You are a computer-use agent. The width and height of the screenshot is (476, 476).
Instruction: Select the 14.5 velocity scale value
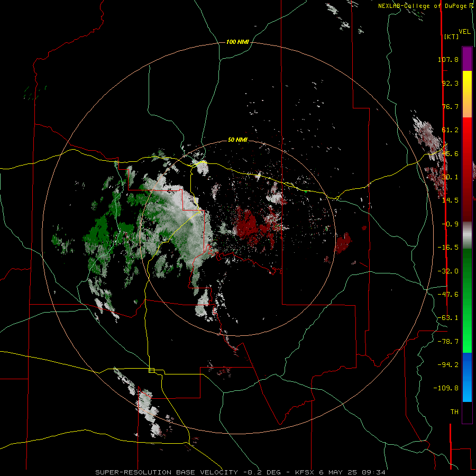click(x=450, y=200)
